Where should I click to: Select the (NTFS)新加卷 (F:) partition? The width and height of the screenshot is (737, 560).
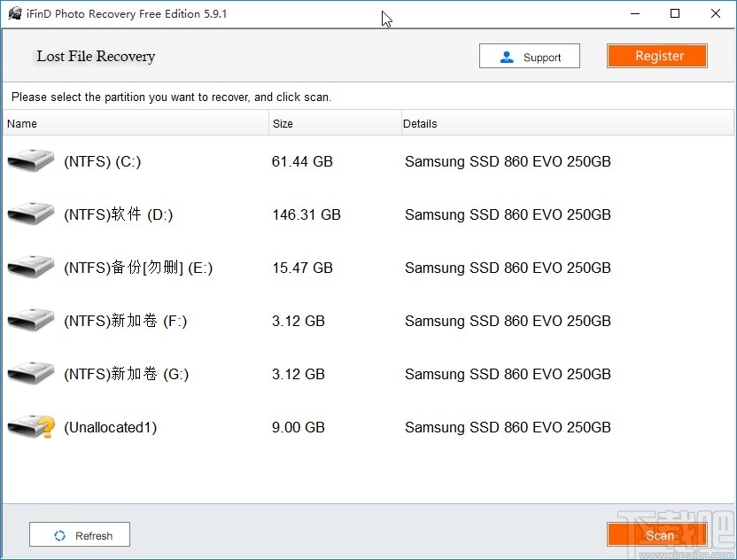coord(126,321)
